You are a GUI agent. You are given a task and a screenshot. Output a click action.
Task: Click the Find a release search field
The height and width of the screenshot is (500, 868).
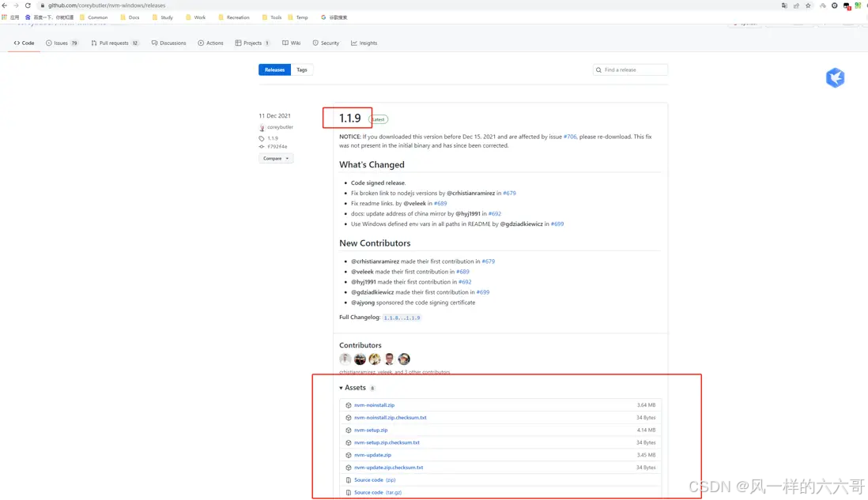(x=630, y=70)
